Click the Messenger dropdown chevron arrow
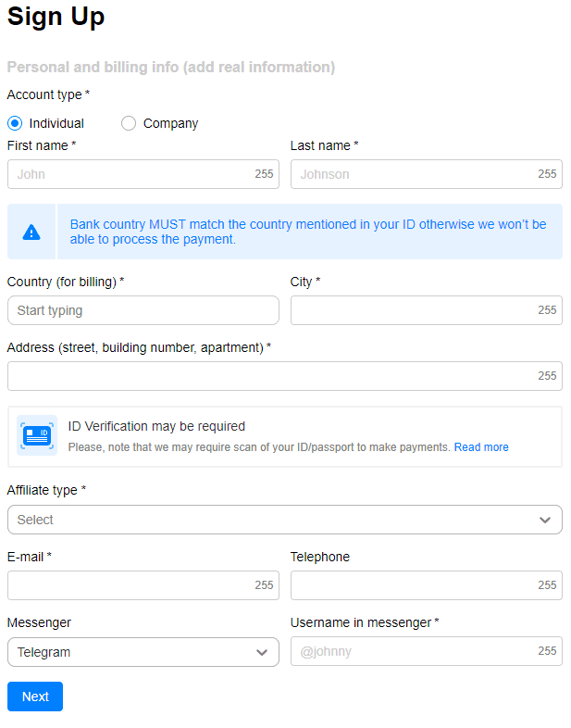This screenshot has width=571, height=728. [262, 652]
